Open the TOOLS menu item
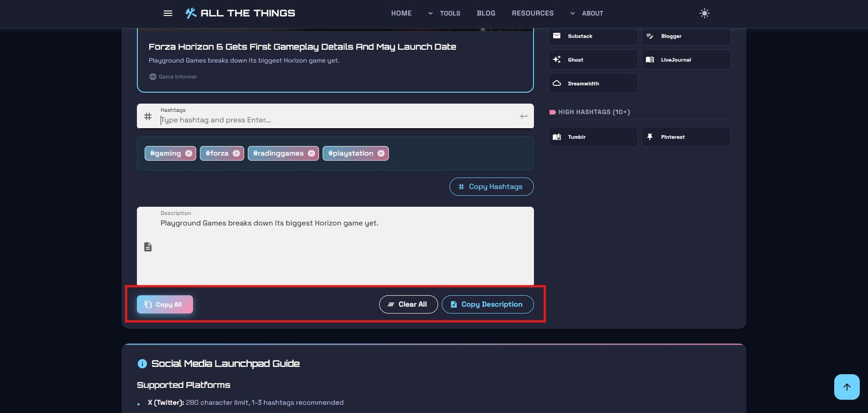Viewport: 868px width, 413px height. point(449,13)
